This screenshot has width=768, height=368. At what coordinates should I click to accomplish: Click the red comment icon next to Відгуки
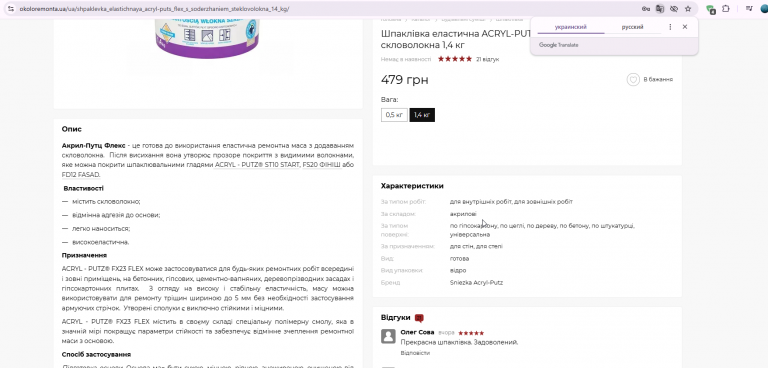(419, 318)
